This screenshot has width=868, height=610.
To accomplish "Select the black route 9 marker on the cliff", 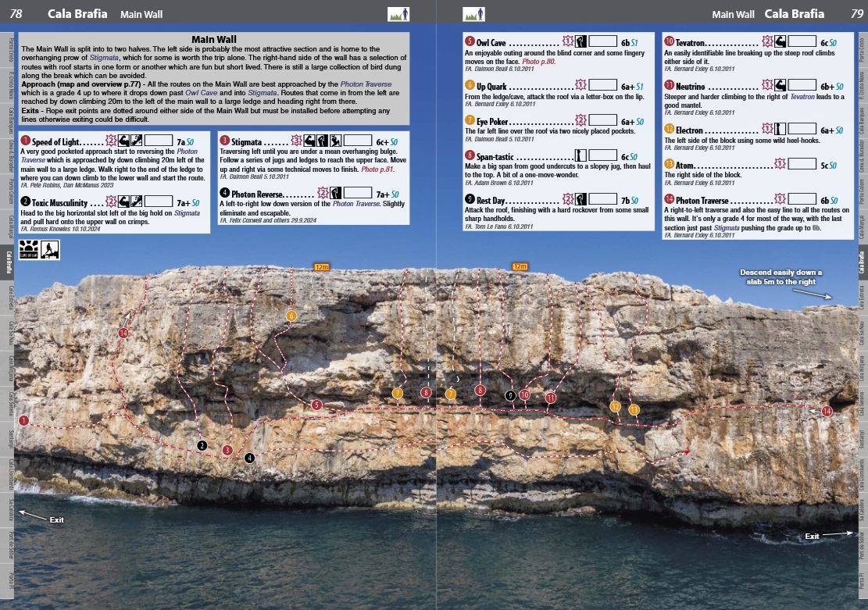I will (x=510, y=396).
